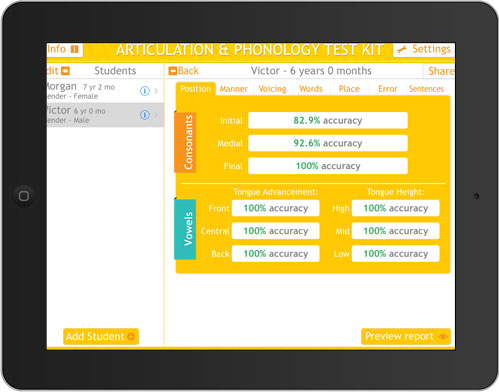Select the Initial 82.9% accuracy field
This screenshot has width=499, height=392.
pos(328,120)
